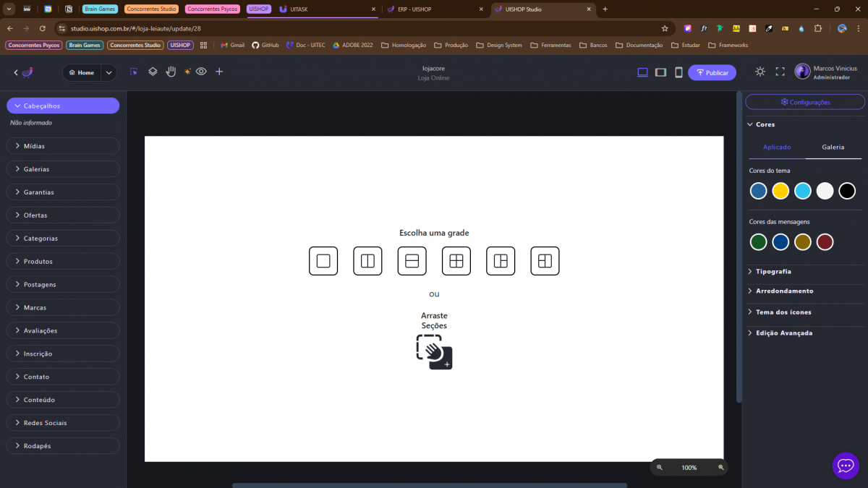Choose the four-cell grid layout icon
This screenshot has height=488, width=868.
pos(456,261)
